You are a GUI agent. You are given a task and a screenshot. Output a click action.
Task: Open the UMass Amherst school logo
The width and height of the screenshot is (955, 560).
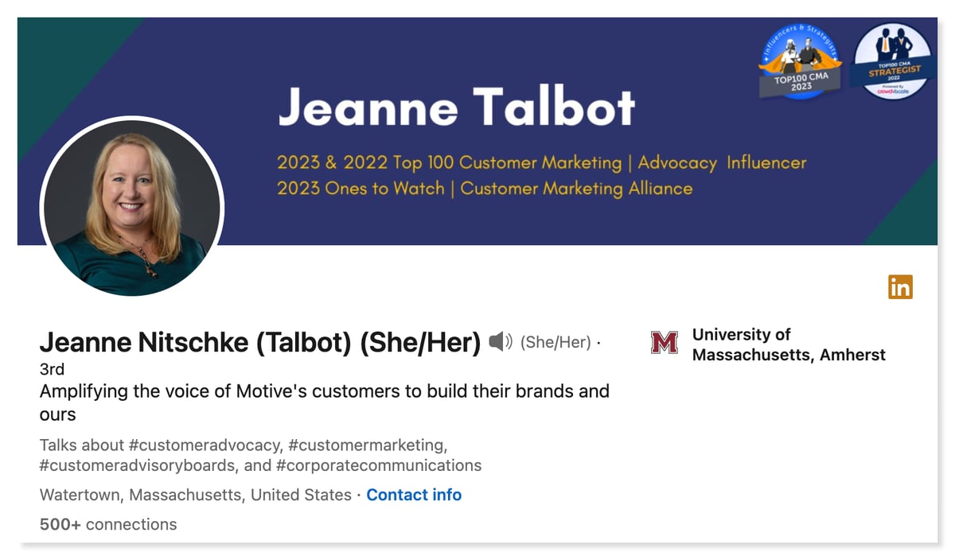[x=665, y=343]
